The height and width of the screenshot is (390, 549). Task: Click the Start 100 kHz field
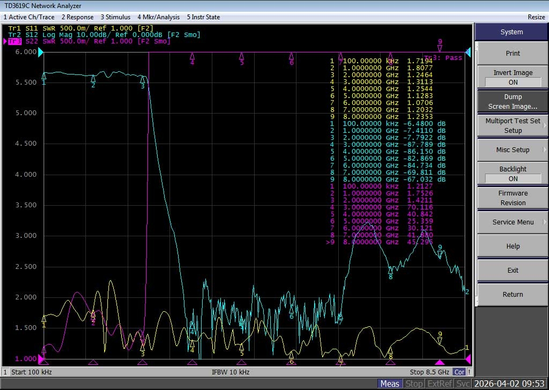(32, 372)
